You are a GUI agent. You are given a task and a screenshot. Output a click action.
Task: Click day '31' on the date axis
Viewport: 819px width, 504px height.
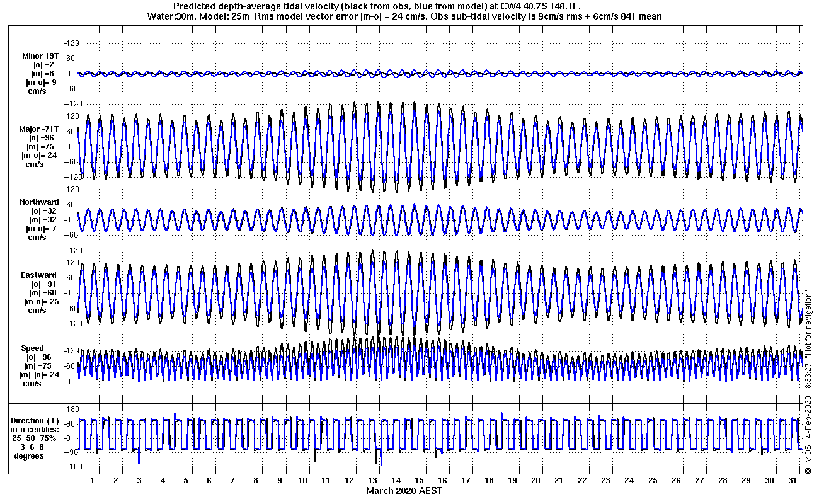pos(793,481)
